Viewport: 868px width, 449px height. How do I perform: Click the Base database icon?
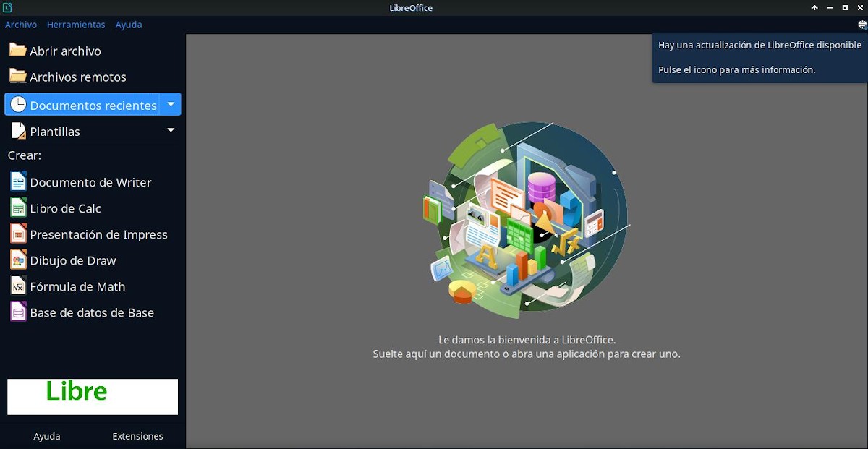[x=18, y=312]
